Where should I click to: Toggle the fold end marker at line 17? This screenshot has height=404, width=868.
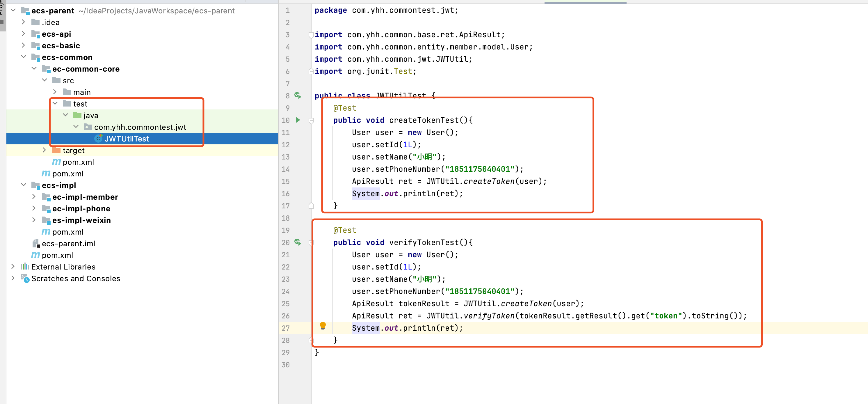point(311,206)
